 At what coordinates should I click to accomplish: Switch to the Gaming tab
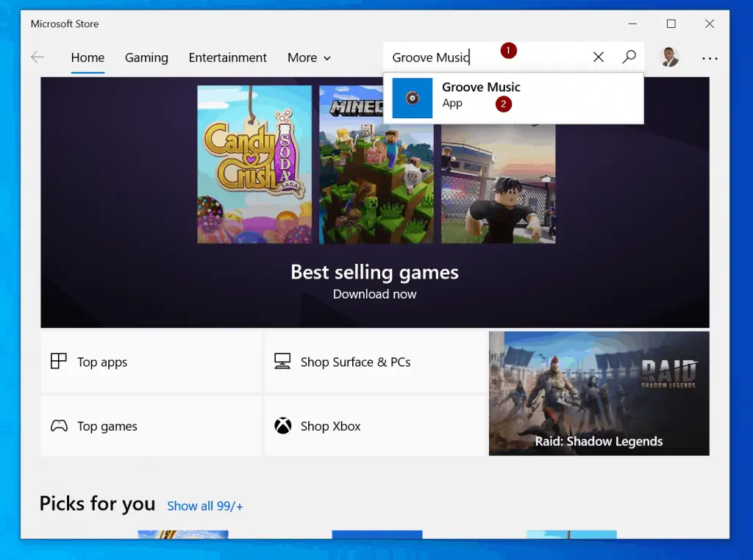point(146,57)
